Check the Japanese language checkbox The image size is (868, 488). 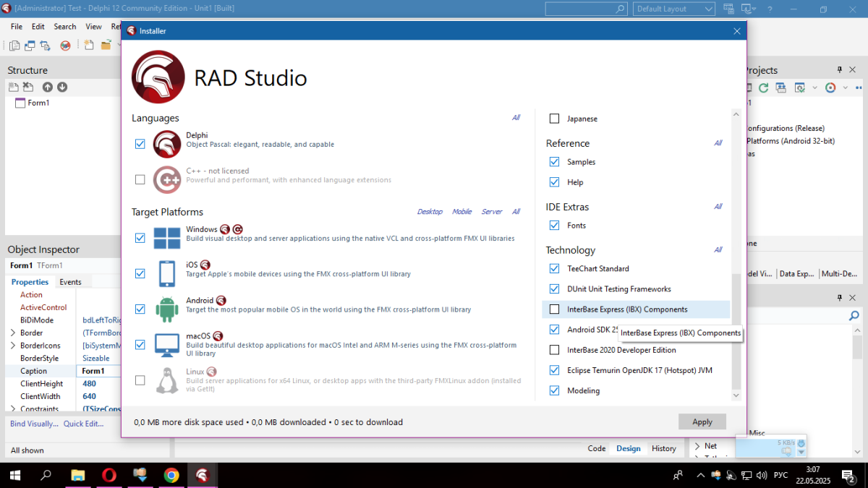555,119
